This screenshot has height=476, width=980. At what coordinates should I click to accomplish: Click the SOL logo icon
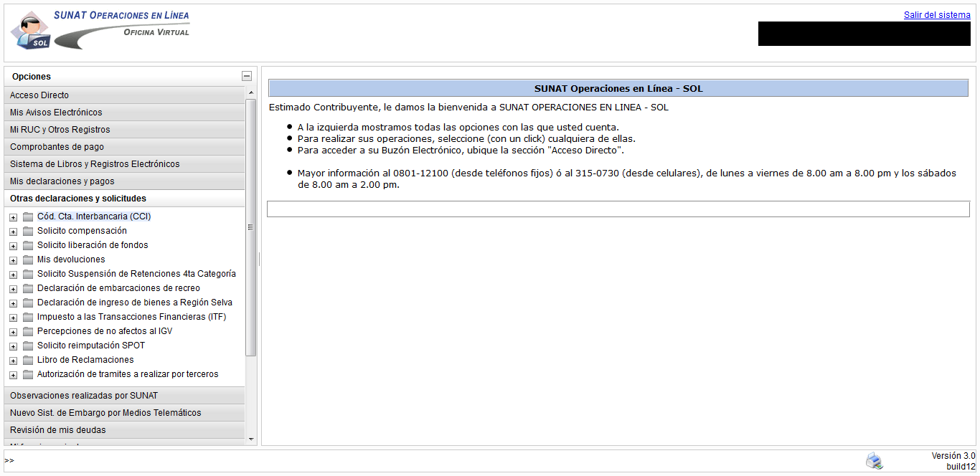pos(30,31)
